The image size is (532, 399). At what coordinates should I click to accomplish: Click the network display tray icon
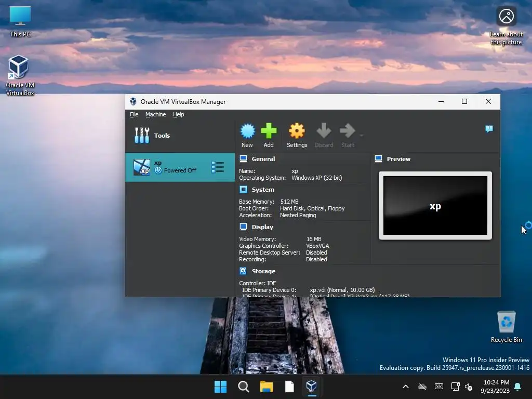tap(455, 387)
